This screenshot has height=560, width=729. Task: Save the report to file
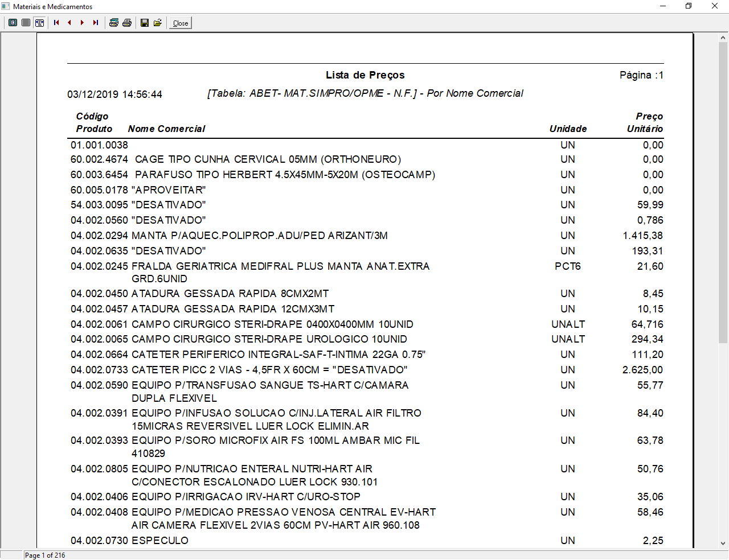tap(145, 23)
